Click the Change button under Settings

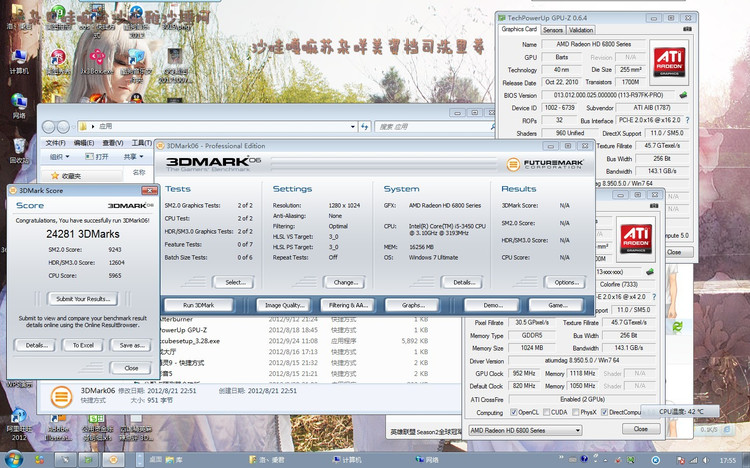coord(344,282)
